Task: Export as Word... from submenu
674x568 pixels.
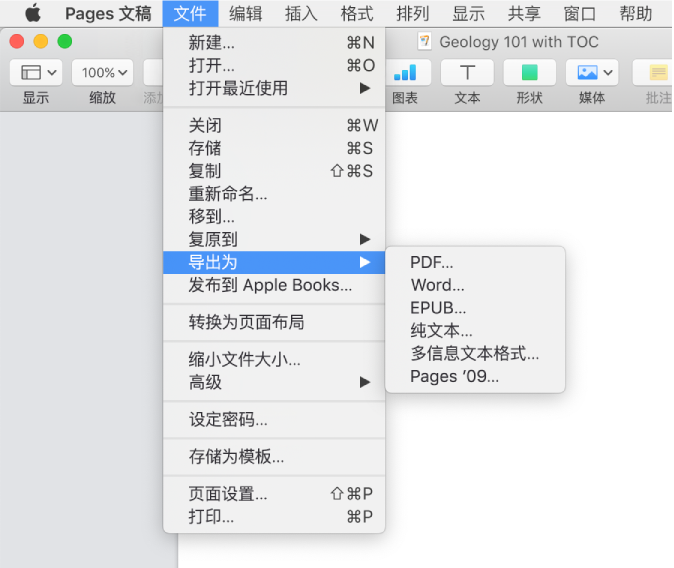Action: tap(475, 285)
